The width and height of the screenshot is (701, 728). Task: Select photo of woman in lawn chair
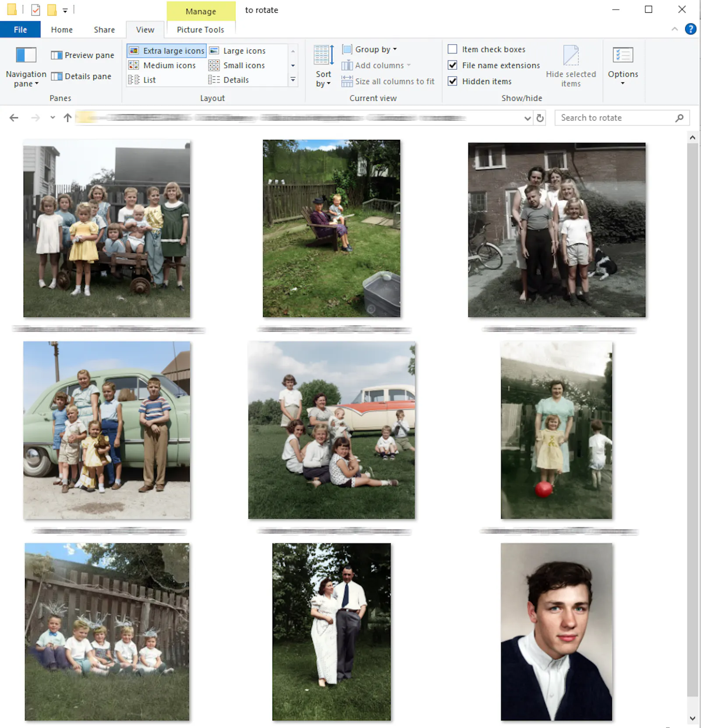(x=331, y=228)
